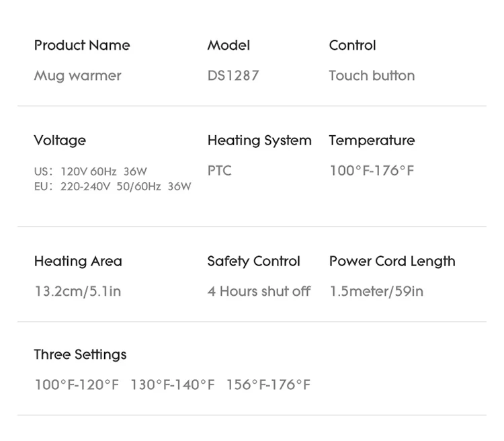This screenshot has width=504, height=441.
Task: Select the Mug warmer text
Action: pyautogui.click(x=78, y=76)
